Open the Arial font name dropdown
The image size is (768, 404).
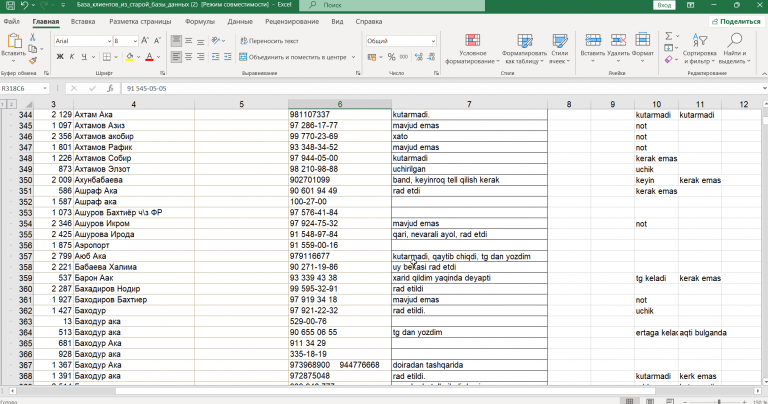[109, 41]
